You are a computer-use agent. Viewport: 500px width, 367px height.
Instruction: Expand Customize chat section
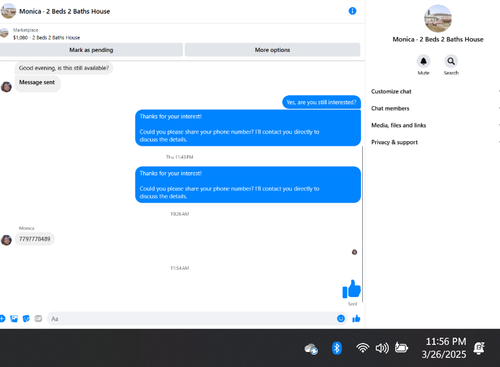pos(435,91)
